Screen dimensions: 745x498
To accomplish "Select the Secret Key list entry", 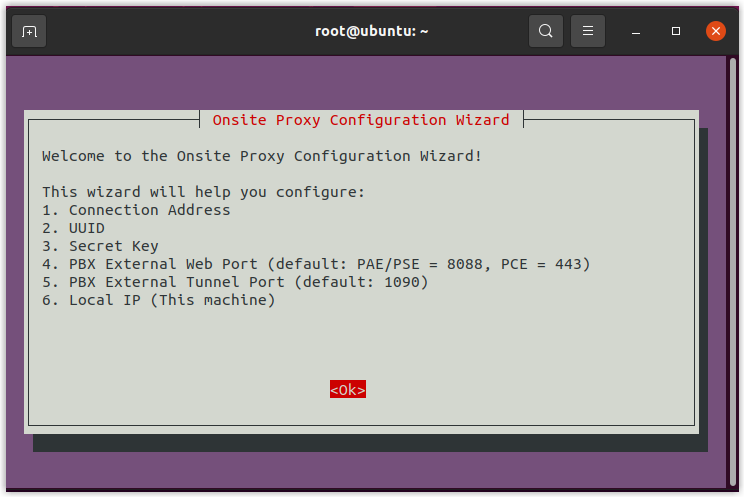I will click(100, 246).
